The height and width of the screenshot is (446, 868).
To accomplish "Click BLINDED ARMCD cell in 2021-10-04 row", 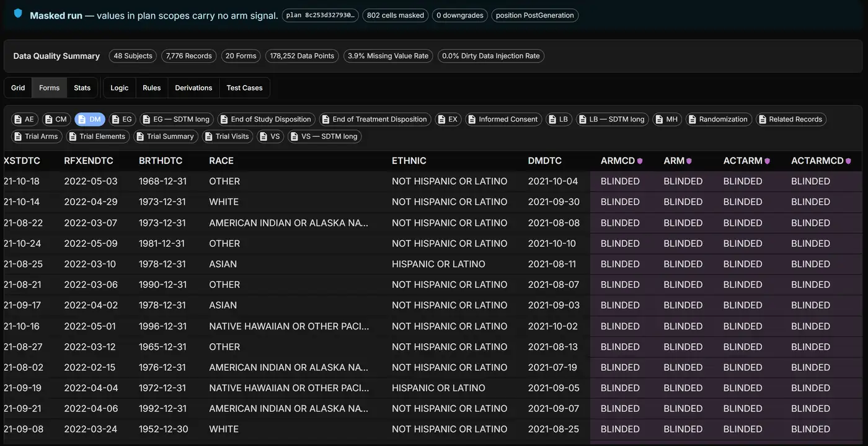I will (x=620, y=181).
